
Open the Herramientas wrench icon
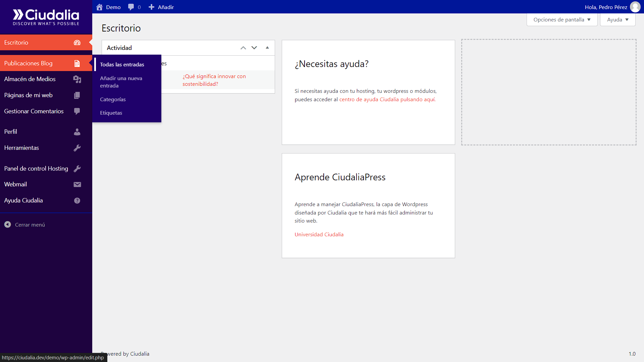point(77,148)
